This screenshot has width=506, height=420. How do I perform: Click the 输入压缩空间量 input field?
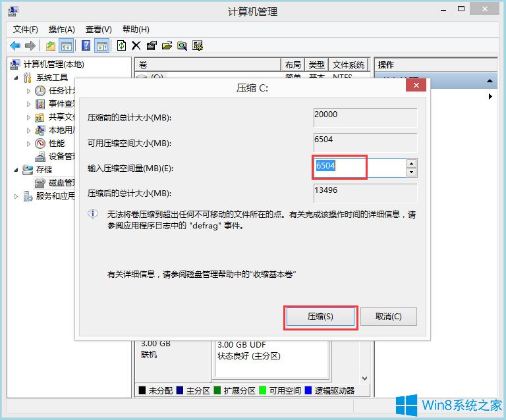tap(360, 168)
